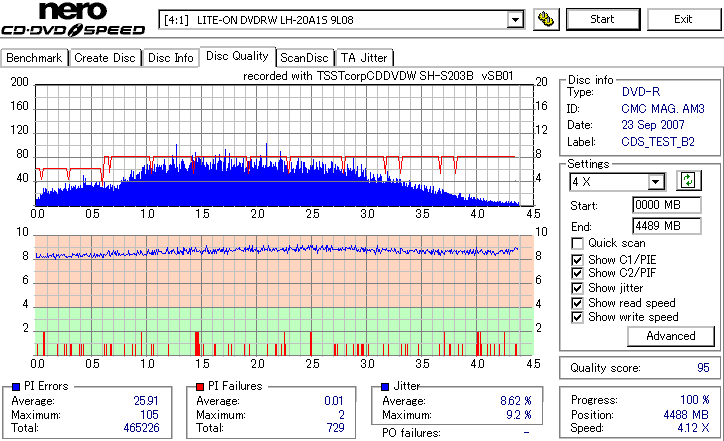Click PI Failures total 729
Image resolution: width=724 pixels, height=441 pixels.
[x=336, y=428]
